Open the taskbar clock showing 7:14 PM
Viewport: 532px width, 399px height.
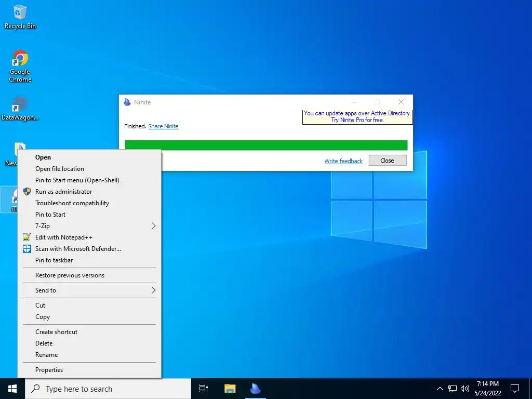coord(487,389)
